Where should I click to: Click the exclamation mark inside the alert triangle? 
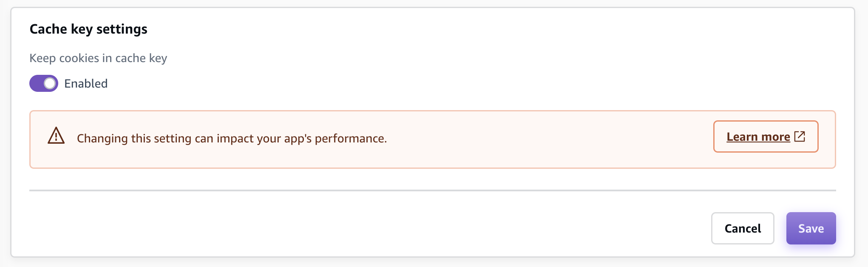click(56, 137)
